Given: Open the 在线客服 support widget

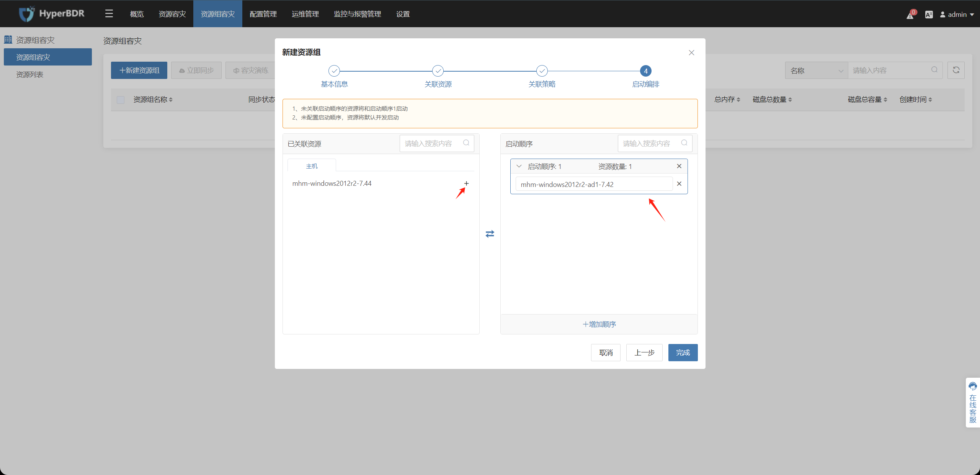Looking at the screenshot, I should click(x=973, y=402).
